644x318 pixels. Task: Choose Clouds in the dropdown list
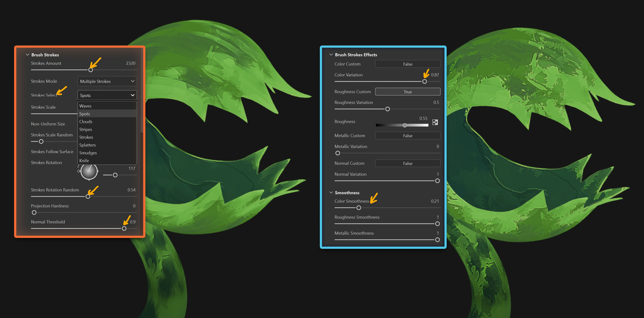tap(86, 122)
